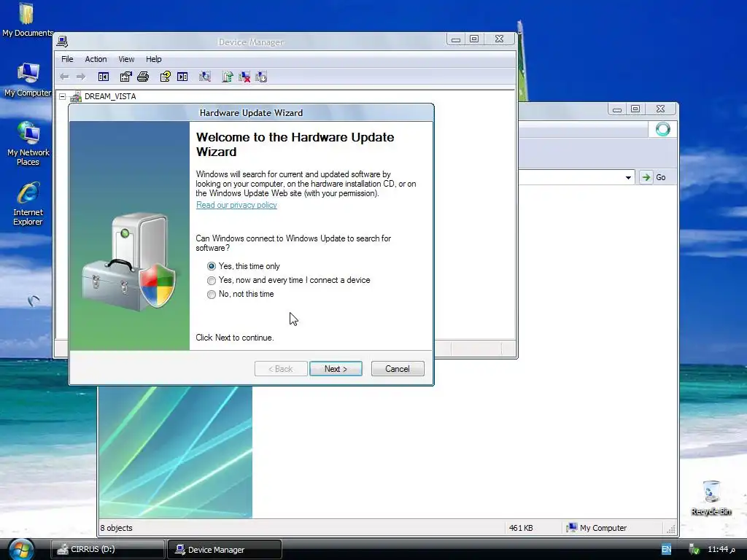Viewport: 747px width, 560px height.
Task: Click 'My Computer' status bar zone entry
Action: (597, 528)
